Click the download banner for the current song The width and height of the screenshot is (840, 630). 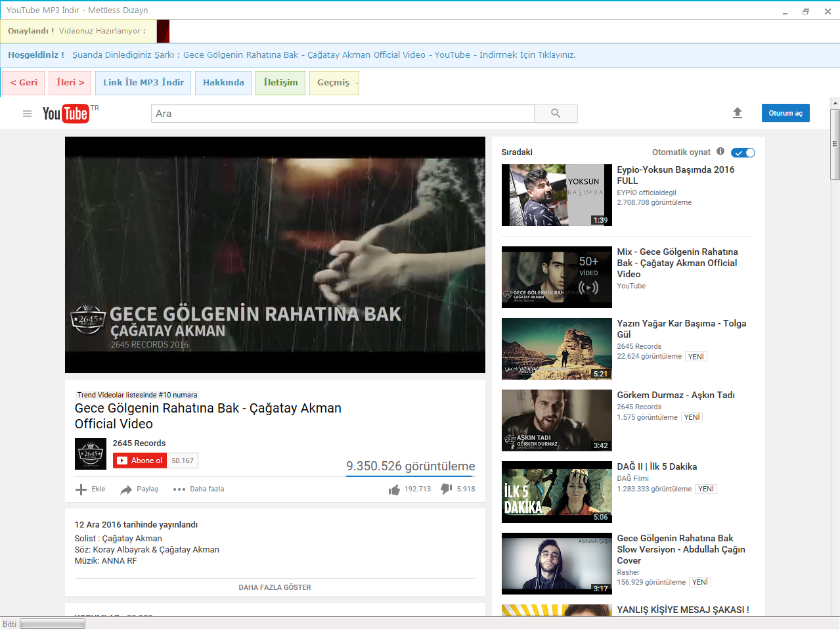420,55
